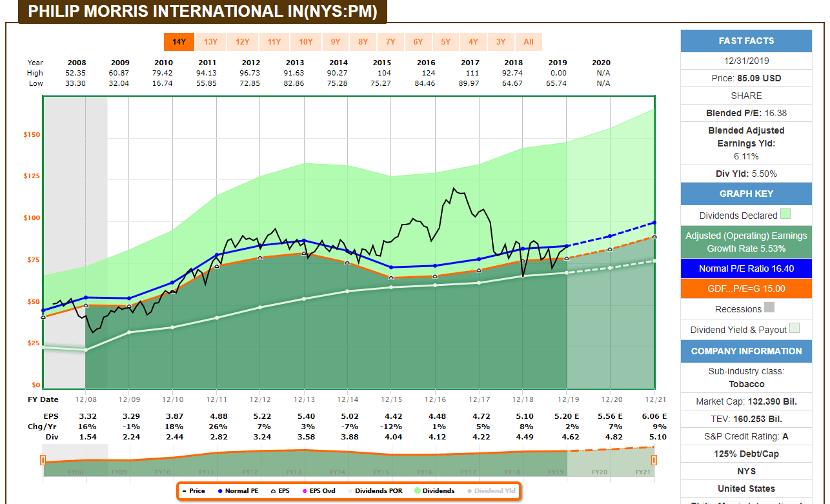Click the 12/13 FY date label
830x504 pixels.
304,399
